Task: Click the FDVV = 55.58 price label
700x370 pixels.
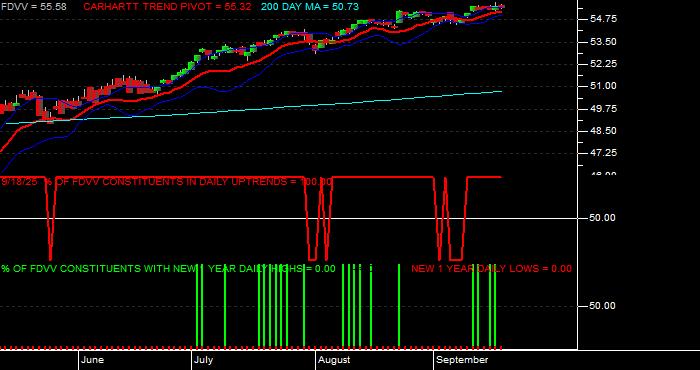Action: [33, 7]
